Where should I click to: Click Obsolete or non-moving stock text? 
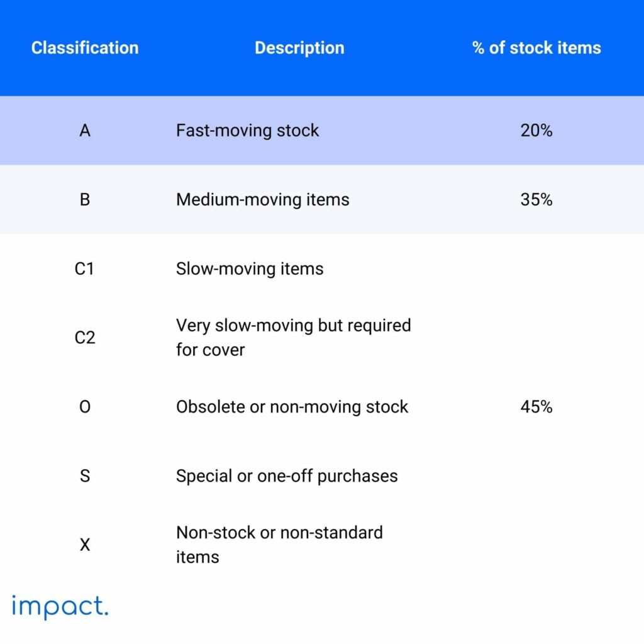(292, 407)
